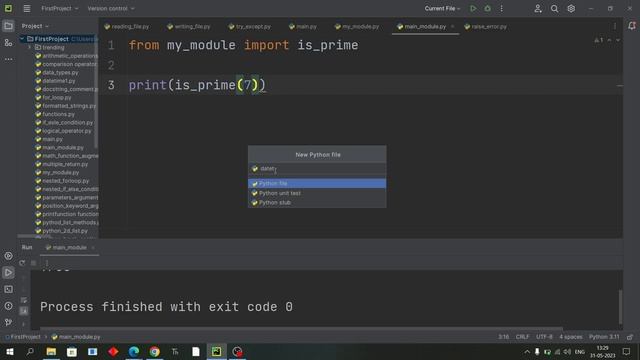Switch to the my_module.py editor tab
This screenshot has height=360, width=640.
(x=357, y=27)
